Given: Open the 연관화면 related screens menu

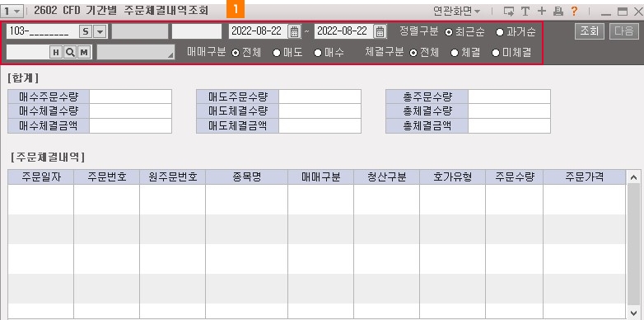Looking at the screenshot, I should (457, 11).
